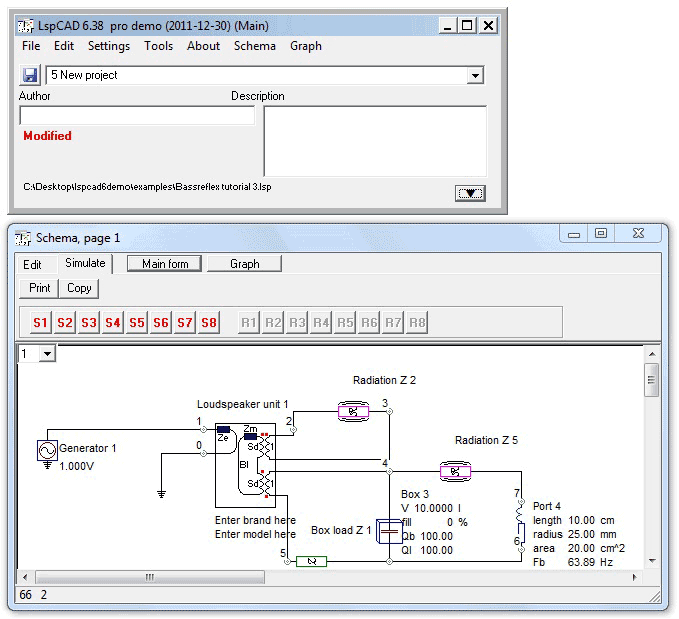Click the blue floppy disk save icon
The width and height of the screenshot is (679, 619).
click(30, 75)
